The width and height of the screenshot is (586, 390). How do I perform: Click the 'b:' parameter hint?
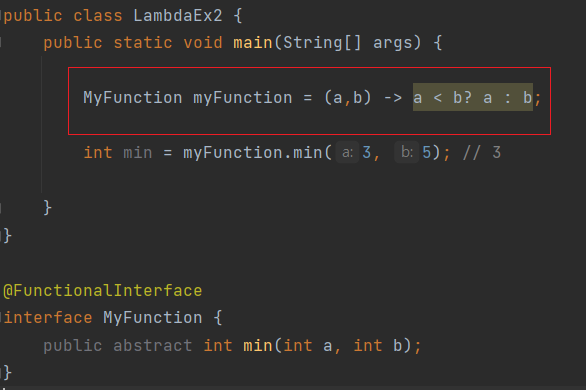point(407,152)
